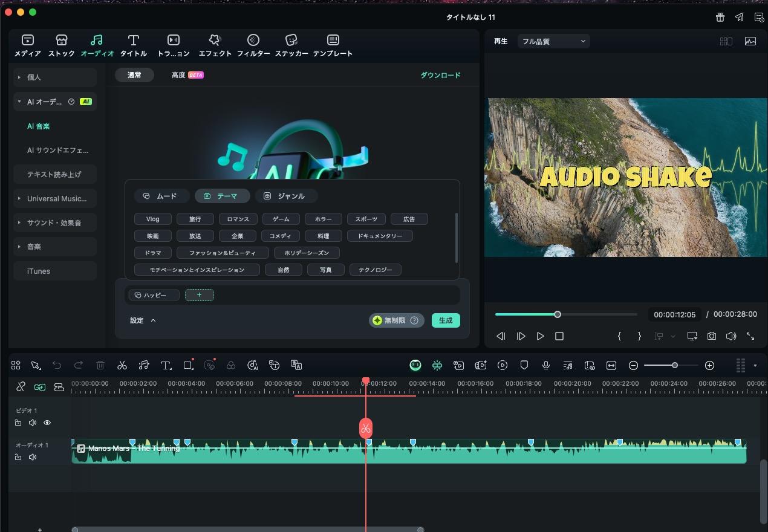The image size is (768, 532).
Task: Click the play button in preview
Action: click(x=540, y=336)
